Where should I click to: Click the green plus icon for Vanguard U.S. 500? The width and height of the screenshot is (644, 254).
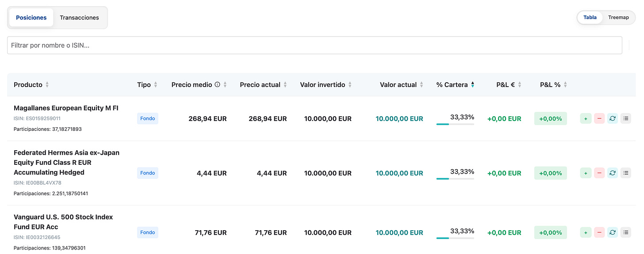click(x=586, y=232)
